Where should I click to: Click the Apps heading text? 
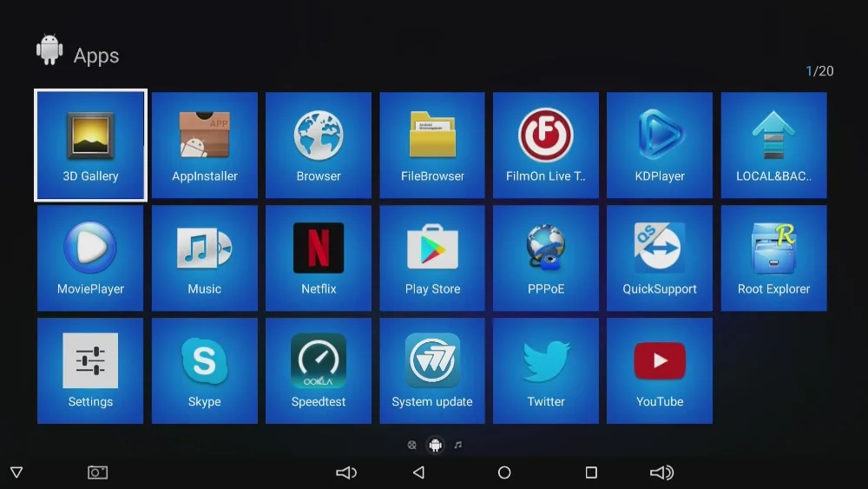coord(96,56)
